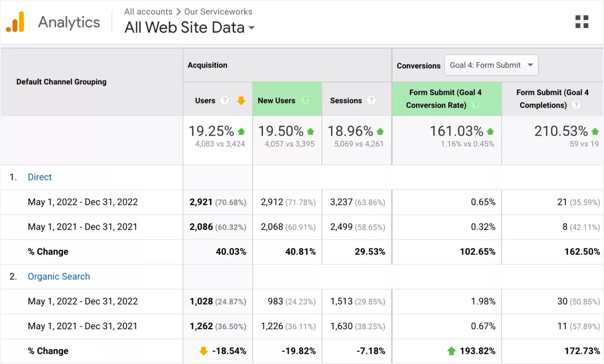
Task: Open the apps grid icon
Action: pyautogui.click(x=582, y=22)
